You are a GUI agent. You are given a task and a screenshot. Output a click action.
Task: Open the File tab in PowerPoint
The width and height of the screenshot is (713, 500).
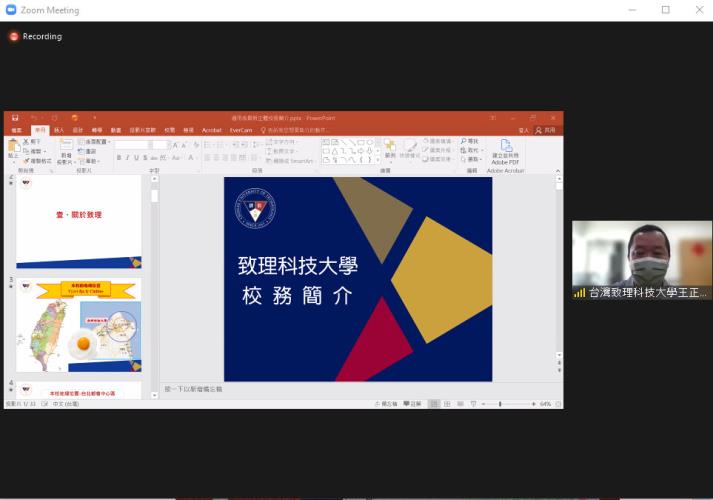(x=16, y=130)
